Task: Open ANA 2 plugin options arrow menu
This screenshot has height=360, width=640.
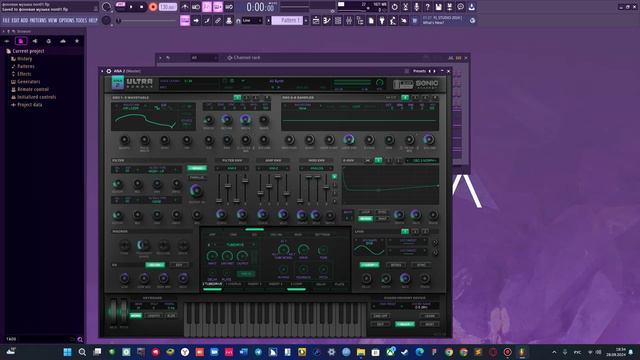Action: [102, 71]
